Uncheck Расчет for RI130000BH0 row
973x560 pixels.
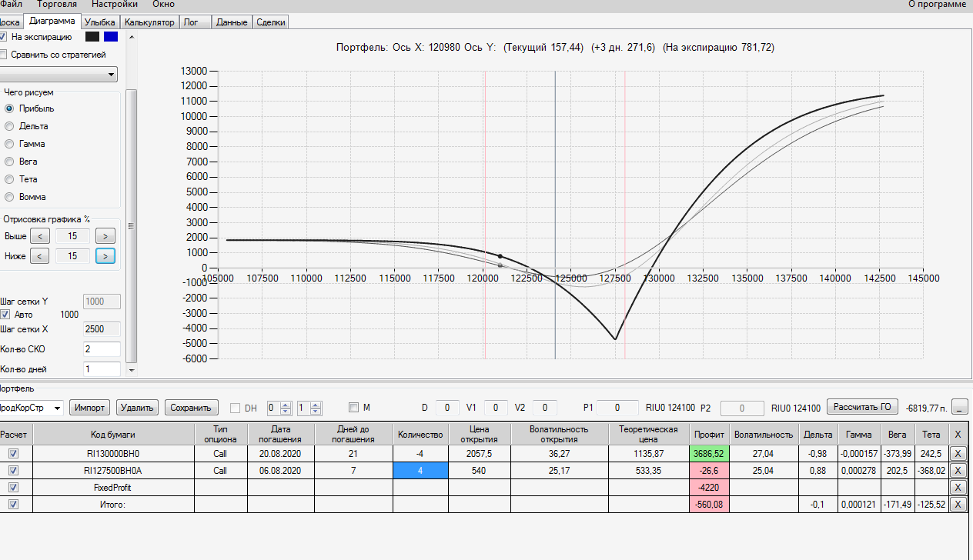(x=13, y=454)
